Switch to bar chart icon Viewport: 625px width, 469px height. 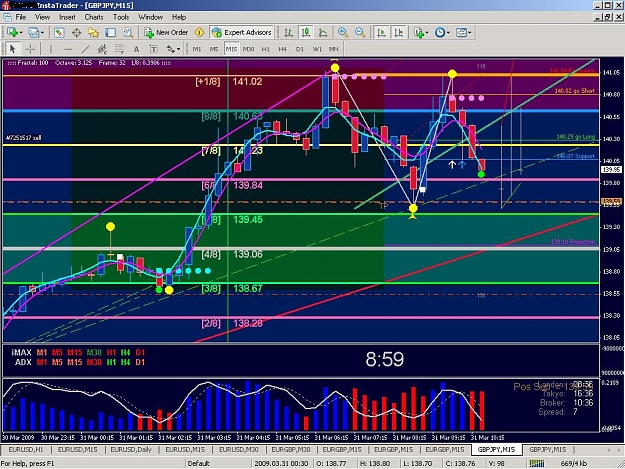click(288, 32)
